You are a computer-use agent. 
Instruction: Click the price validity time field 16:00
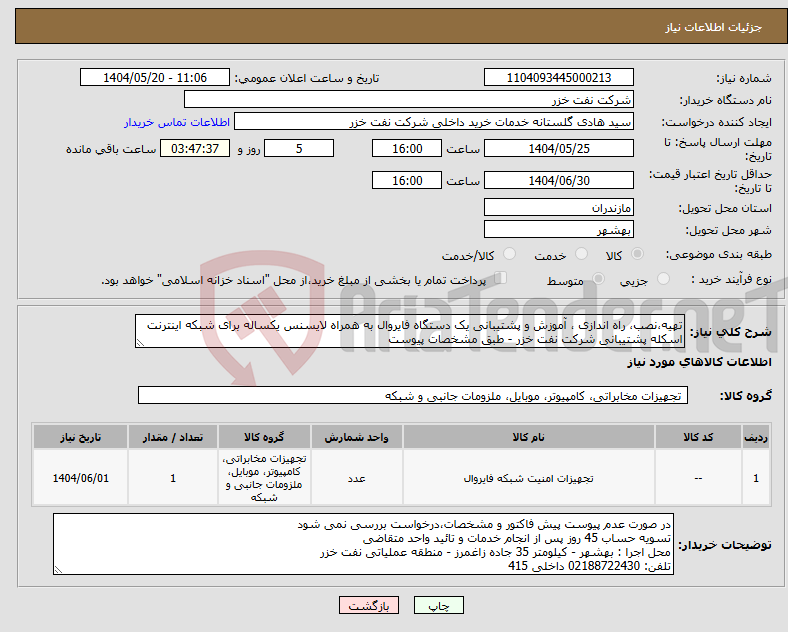pyautogui.click(x=407, y=180)
